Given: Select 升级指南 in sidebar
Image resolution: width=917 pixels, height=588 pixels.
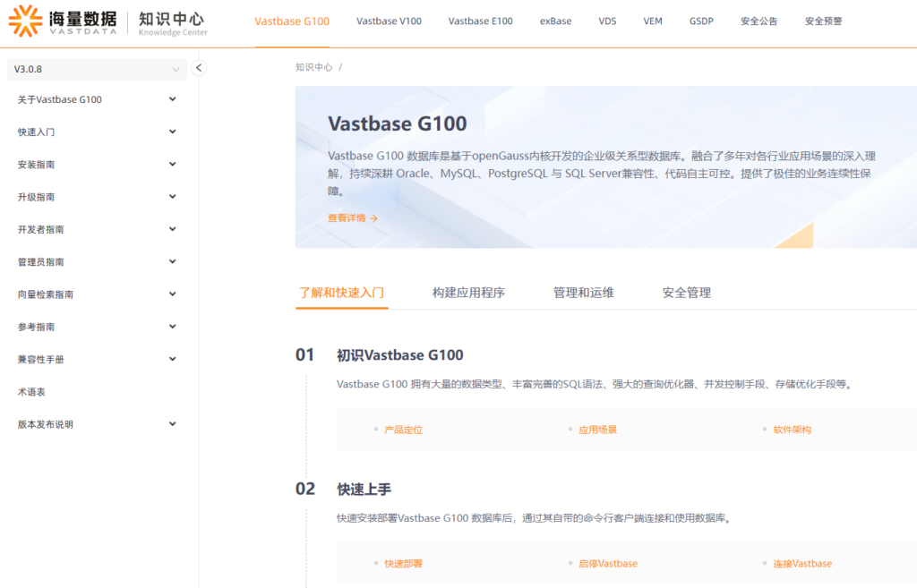Looking at the screenshot, I should (x=36, y=197).
